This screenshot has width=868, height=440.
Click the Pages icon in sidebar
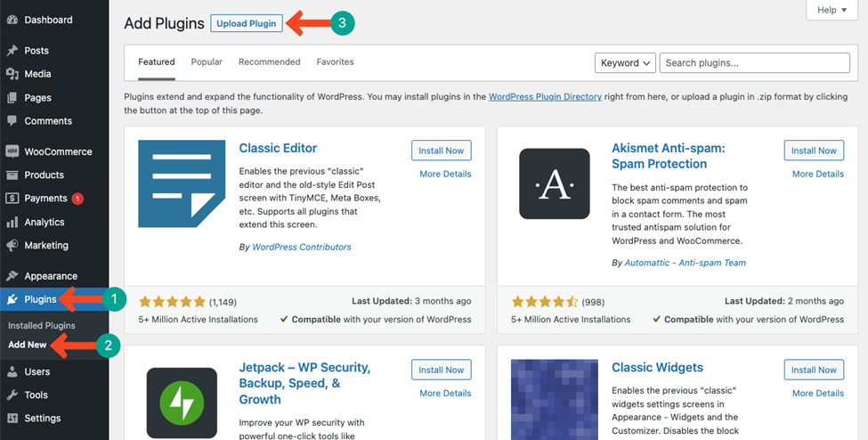[12, 98]
